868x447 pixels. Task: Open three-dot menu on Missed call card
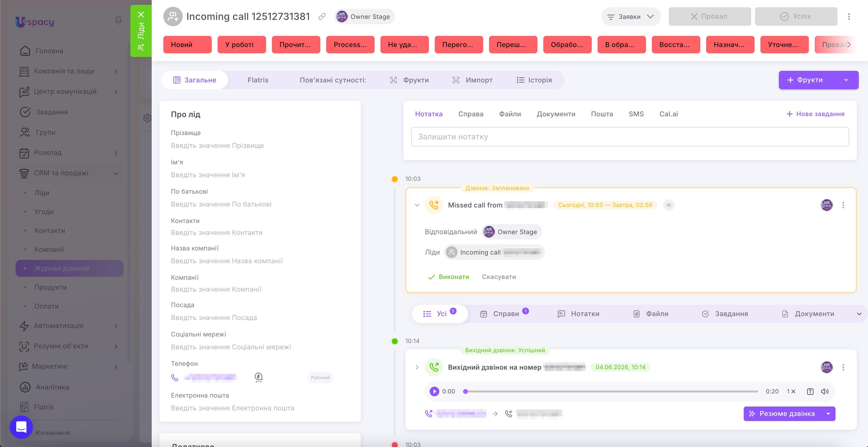tap(843, 205)
